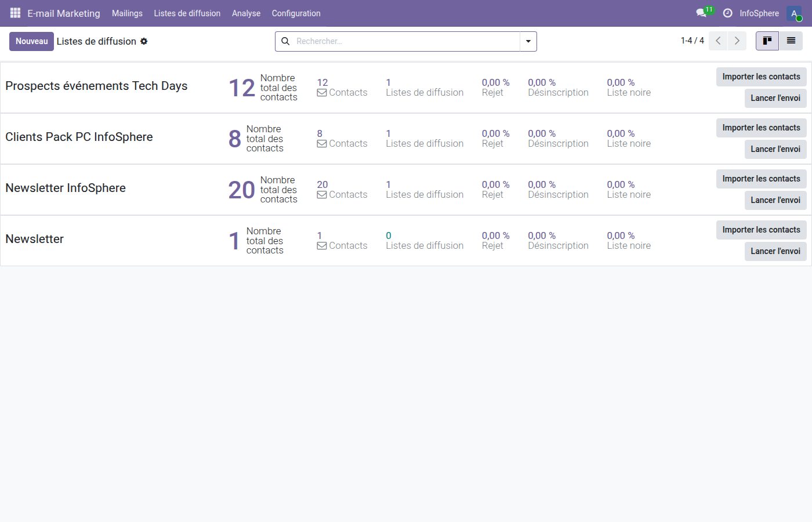Go to the previous page of records
The width and height of the screenshot is (812, 522).
(718, 41)
